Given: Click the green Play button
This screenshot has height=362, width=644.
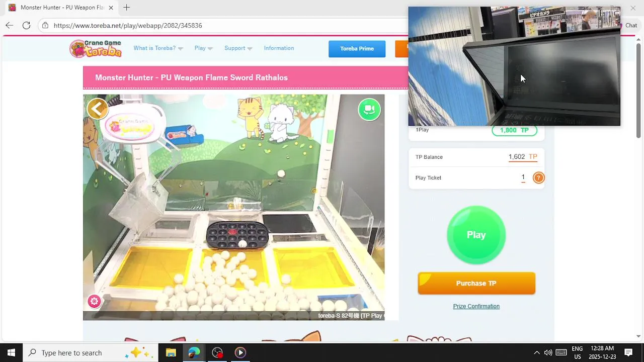Looking at the screenshot, I should coord(476,235).
